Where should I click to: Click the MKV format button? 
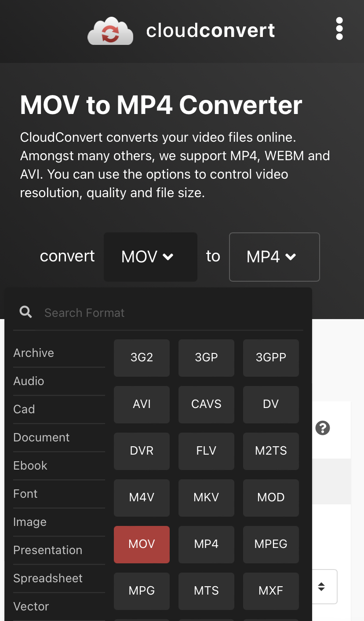(x=206, y=498)
